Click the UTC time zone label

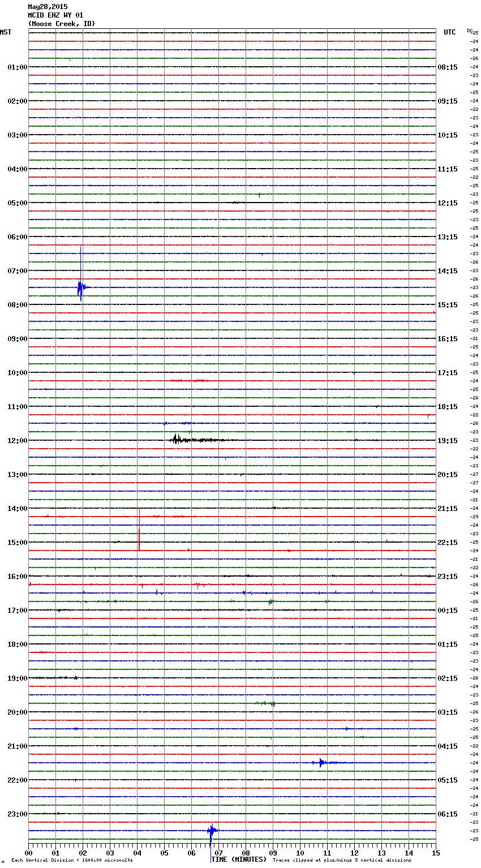(x=449, y=32)
